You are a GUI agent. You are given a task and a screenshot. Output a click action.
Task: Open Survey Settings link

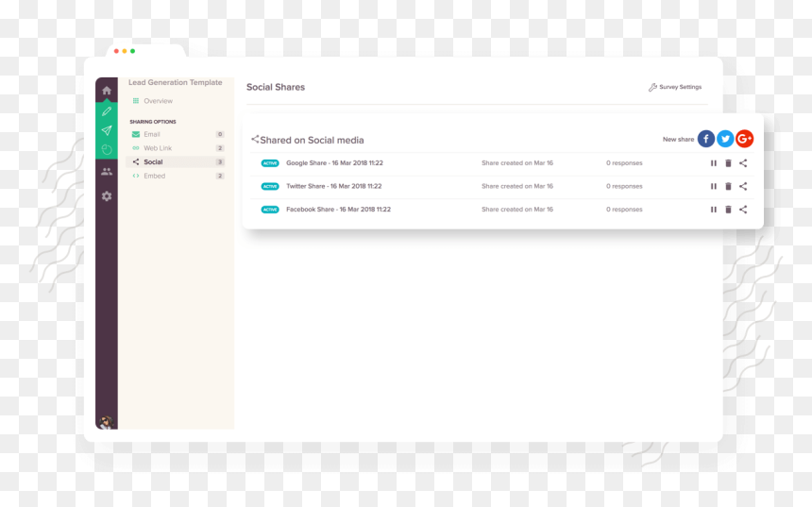click(x=675, y=87)
